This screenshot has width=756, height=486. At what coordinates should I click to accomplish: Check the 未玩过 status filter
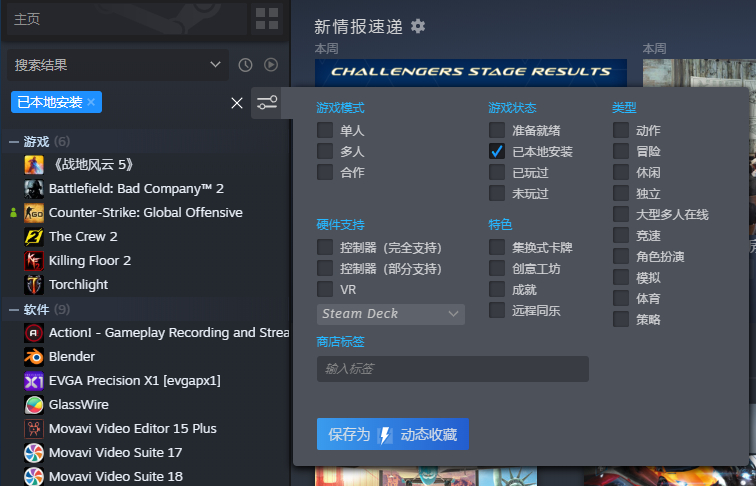[497, 193]
